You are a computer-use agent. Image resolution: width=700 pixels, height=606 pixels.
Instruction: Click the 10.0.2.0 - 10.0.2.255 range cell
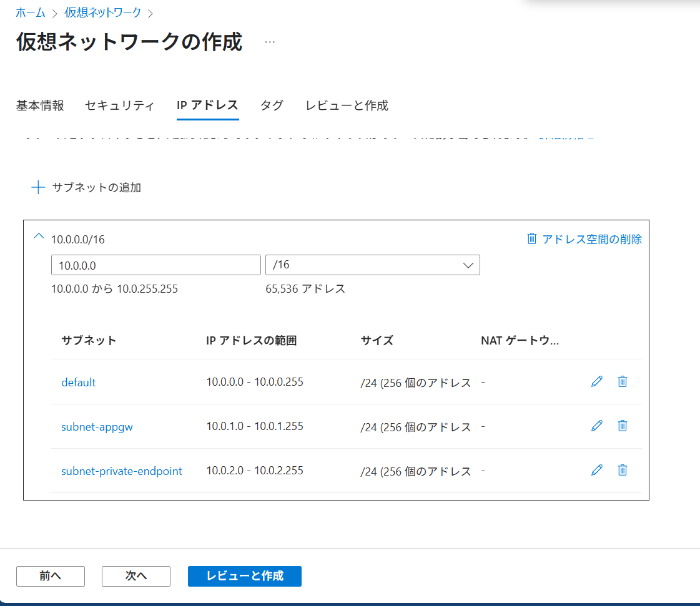[255, 471]
